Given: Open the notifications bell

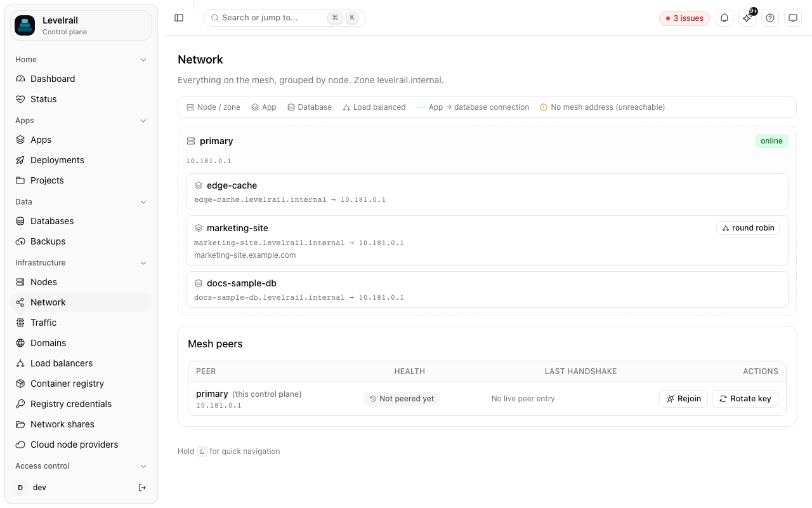Looking at the screenshot, I should tap(724, 18).
